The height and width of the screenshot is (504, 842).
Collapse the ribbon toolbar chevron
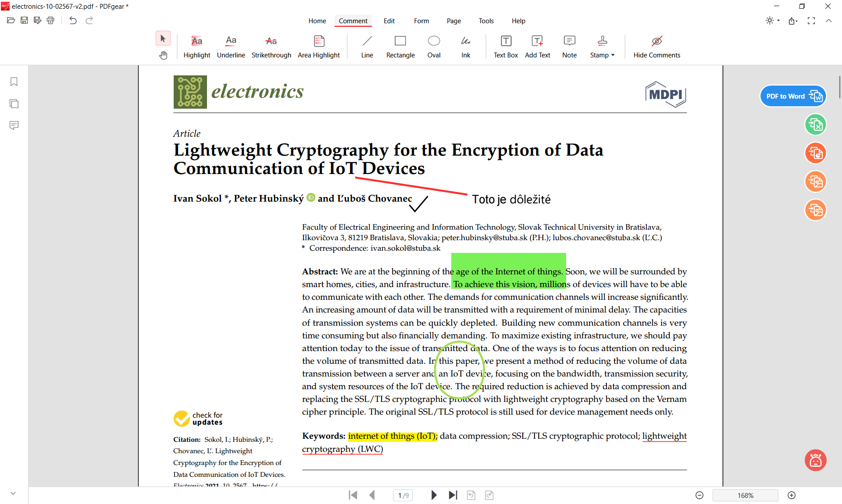tap(829, 21)
